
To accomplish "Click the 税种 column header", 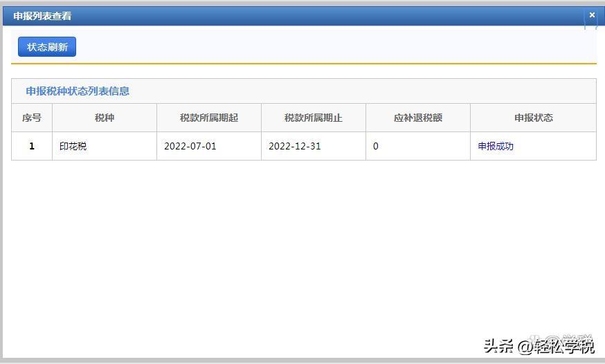I will pyautogui.click(x=105, y=118).
